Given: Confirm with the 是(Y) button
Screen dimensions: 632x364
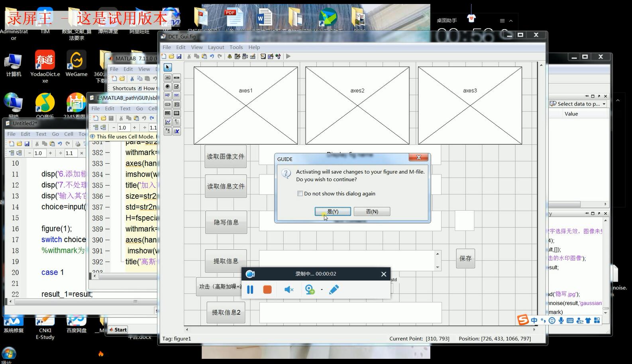Looking at the screenshot, I should click(x=333, y=211).
